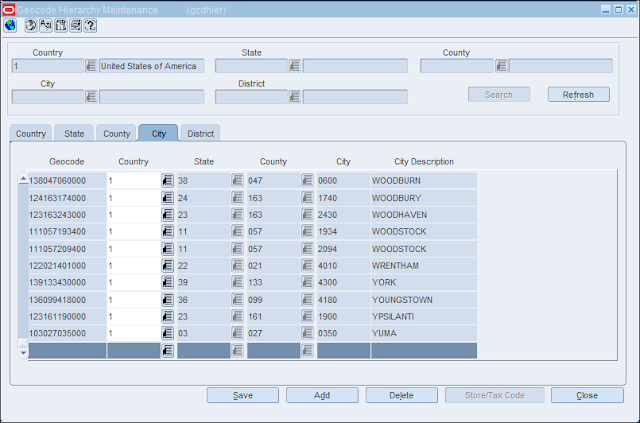
Task: Open the county lookup in the YOUNGSTOWN row
Action: (x=307, y=300)
